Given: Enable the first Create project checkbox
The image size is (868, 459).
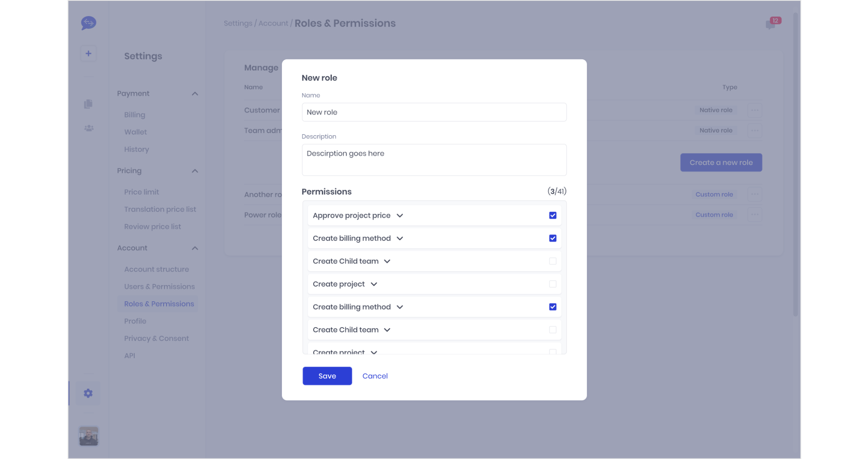Looking at the screenshot, I should 553,284.
